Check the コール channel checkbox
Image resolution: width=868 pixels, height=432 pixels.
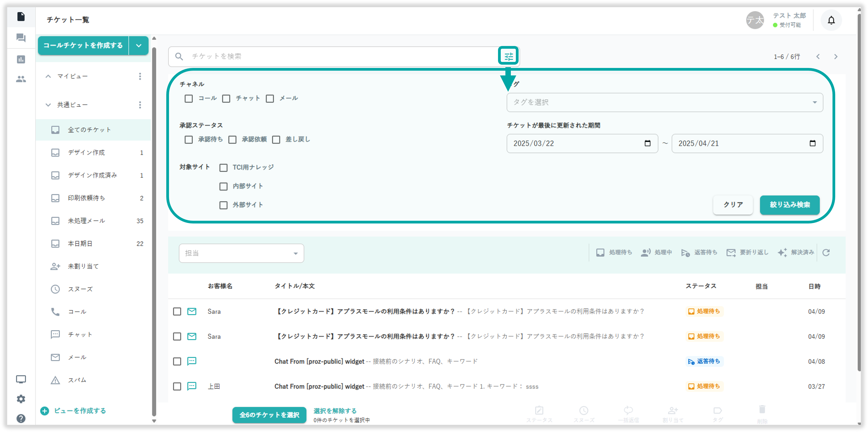click(189, 98)
